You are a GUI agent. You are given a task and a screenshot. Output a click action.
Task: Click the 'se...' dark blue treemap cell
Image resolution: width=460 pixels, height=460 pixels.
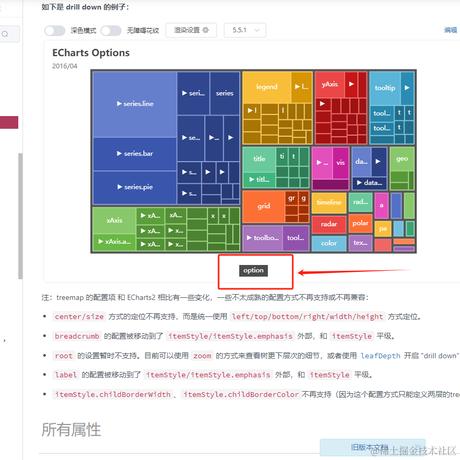(191, 138)
